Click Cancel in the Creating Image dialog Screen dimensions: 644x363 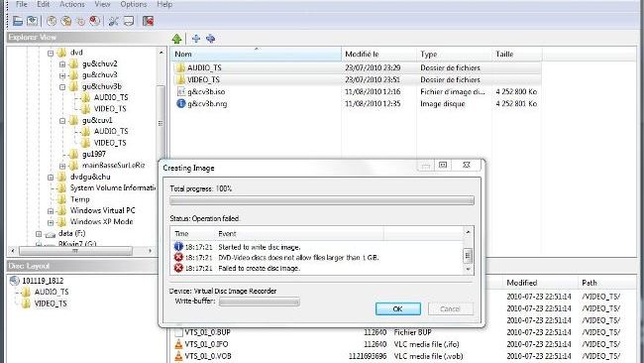(450, 308)
